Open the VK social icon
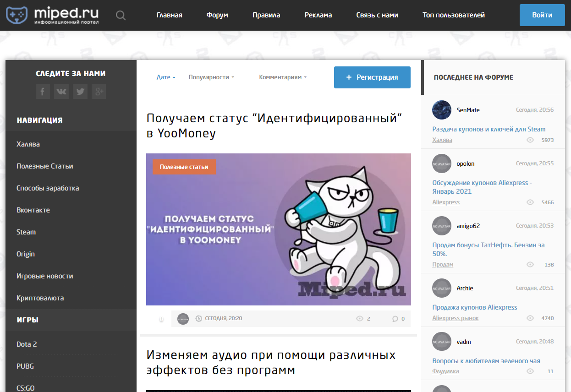Screen dimensions: 571x392 pos(61,92)
